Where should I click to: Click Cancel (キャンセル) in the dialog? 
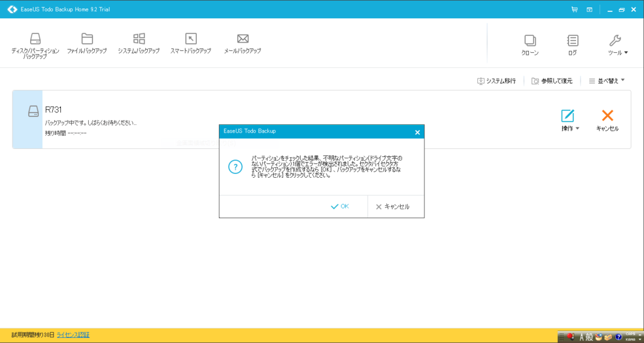click(392, 207)
